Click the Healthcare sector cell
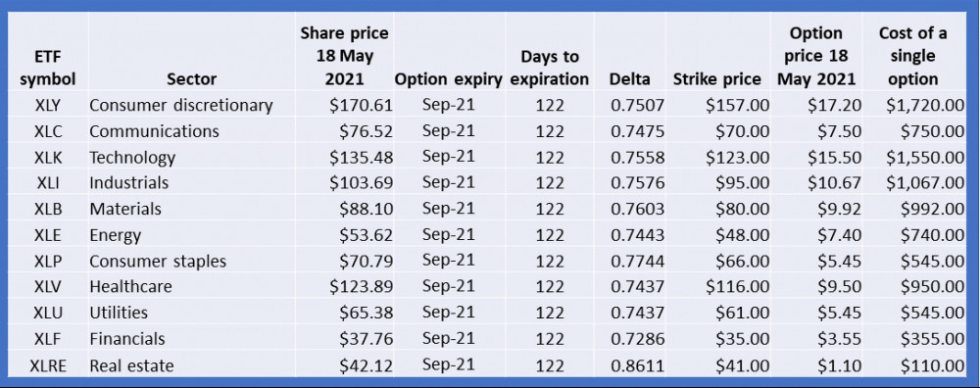Image resolution: width=980 pixels, height=388 pixels. tap(130, 287)
